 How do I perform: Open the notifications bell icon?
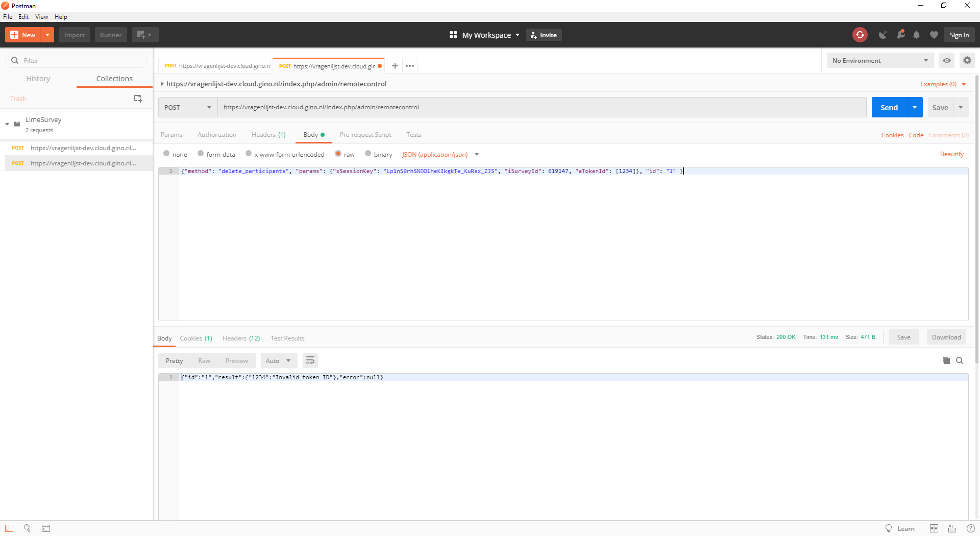click(917, 35)
